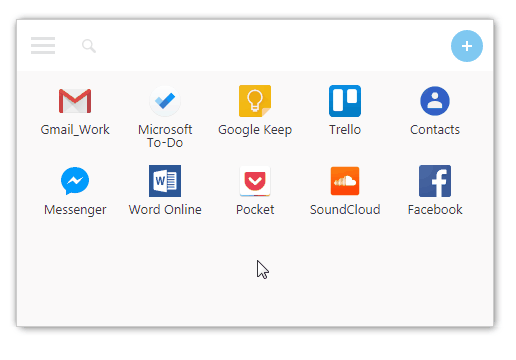Open the hamburger menu
The image size is (516, 360).
click(43, 45)
